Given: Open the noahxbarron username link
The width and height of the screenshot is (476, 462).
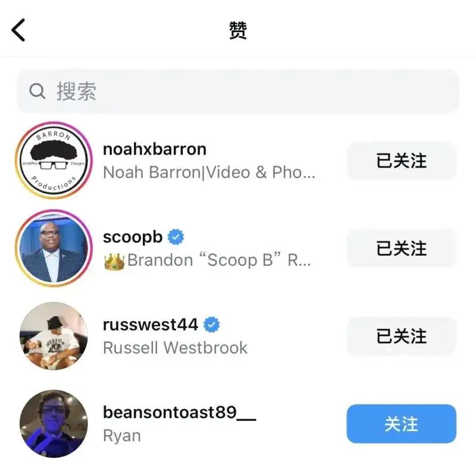Looking at the screenshot, I should pyautogui.click(x=155, y=149).
